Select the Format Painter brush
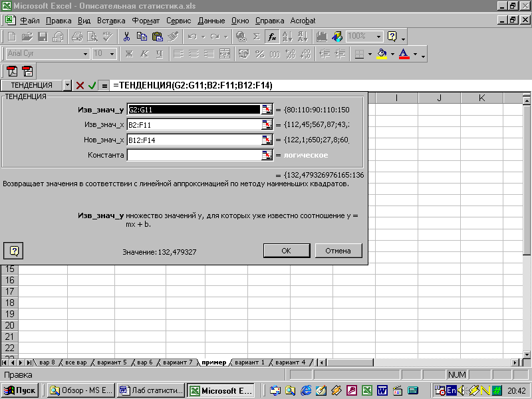532x399 pixels. [x=173, y=37]
